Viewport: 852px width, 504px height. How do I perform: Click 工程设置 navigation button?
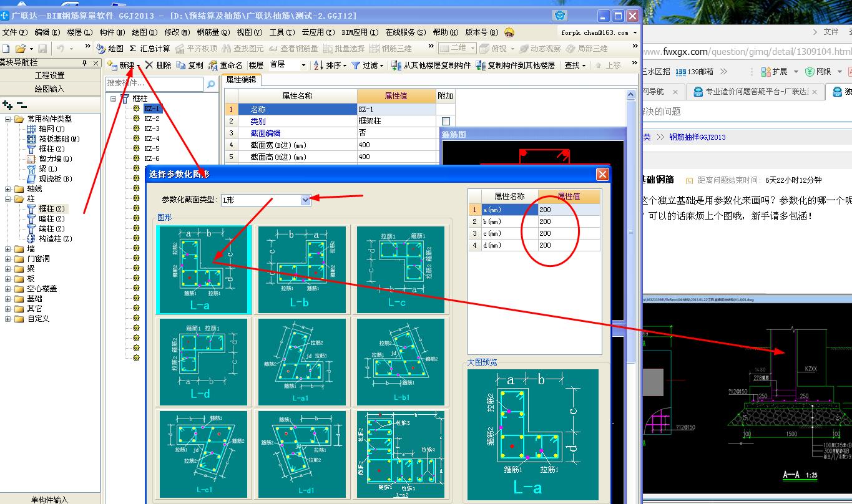(50, 75)
